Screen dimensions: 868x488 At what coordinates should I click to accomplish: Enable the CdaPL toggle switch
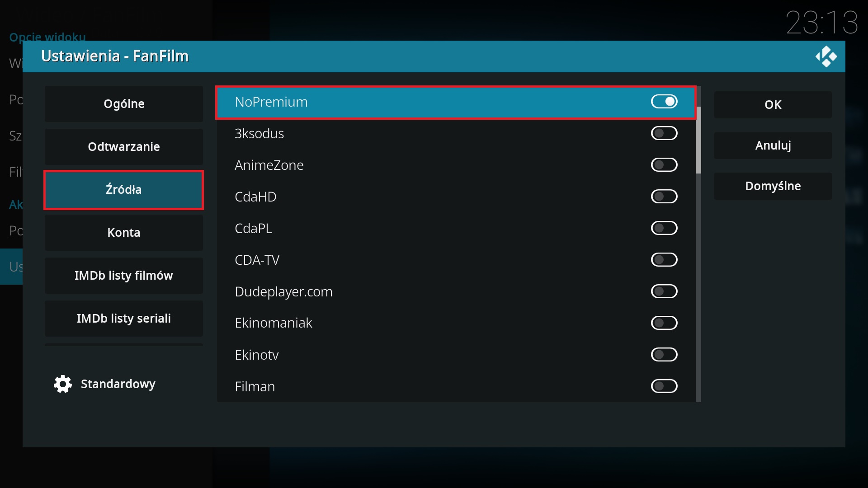(664, 228)
